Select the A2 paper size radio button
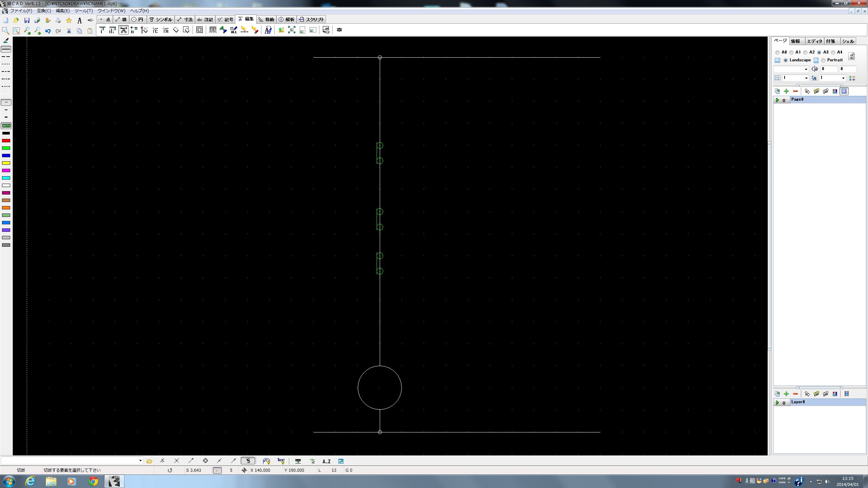Image resolution: width=868 pixels, height=488 pixels. [805, 53]
